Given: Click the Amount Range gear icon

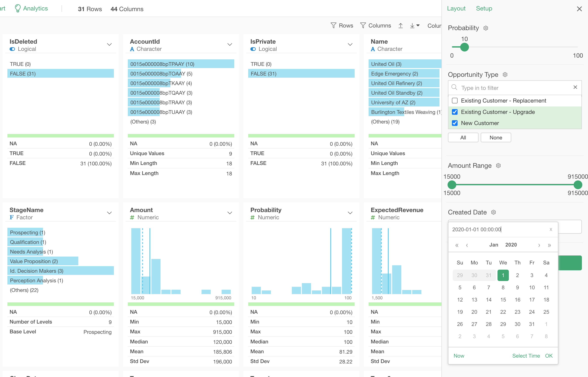Looking at the screenshot, I should pyautogui.click(x=498, y=166).
